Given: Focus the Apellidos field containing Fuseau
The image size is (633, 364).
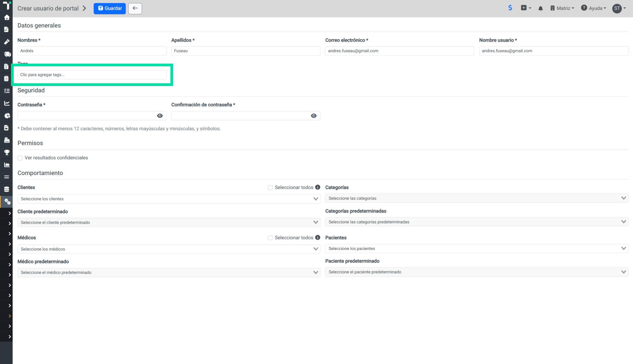Looking at the screenshot, I should [x=246, y=51].
